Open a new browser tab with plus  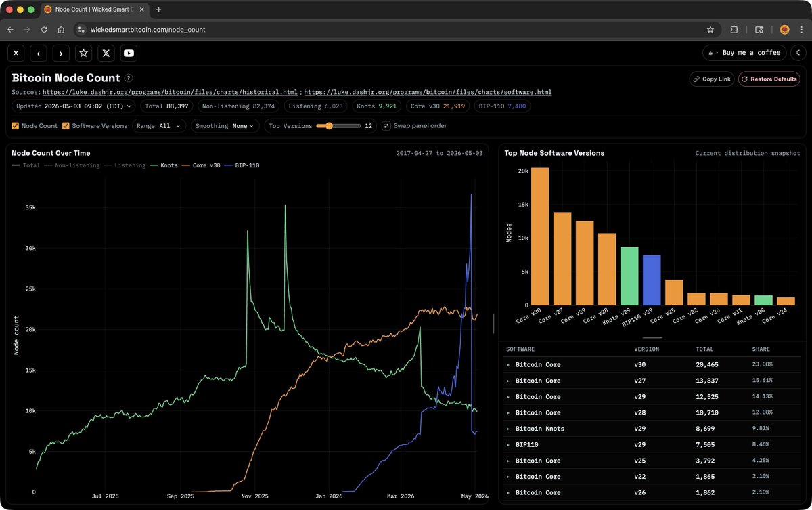(159, 10)
